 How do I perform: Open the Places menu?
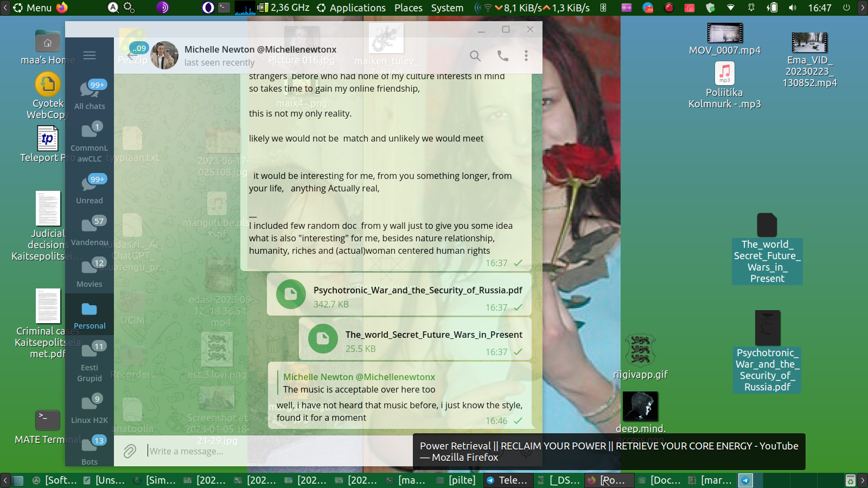pyautogui.click(x=409, y=8)
